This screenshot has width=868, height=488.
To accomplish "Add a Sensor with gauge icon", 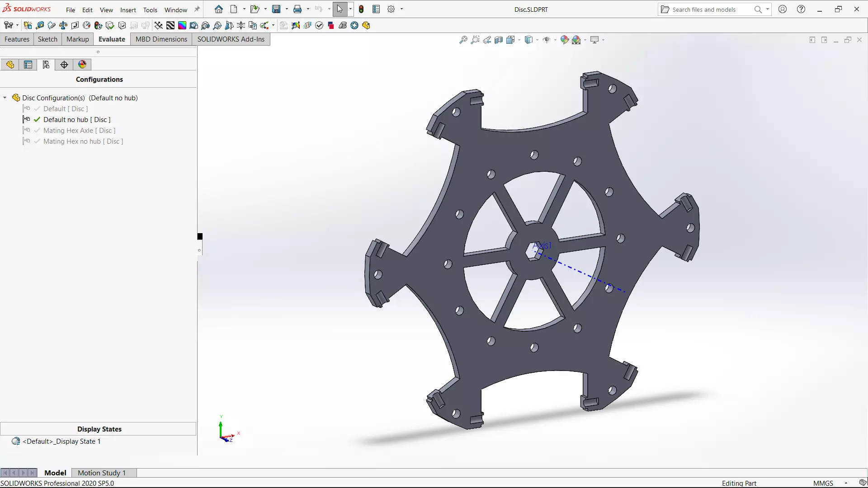I will tap(87, 25).
